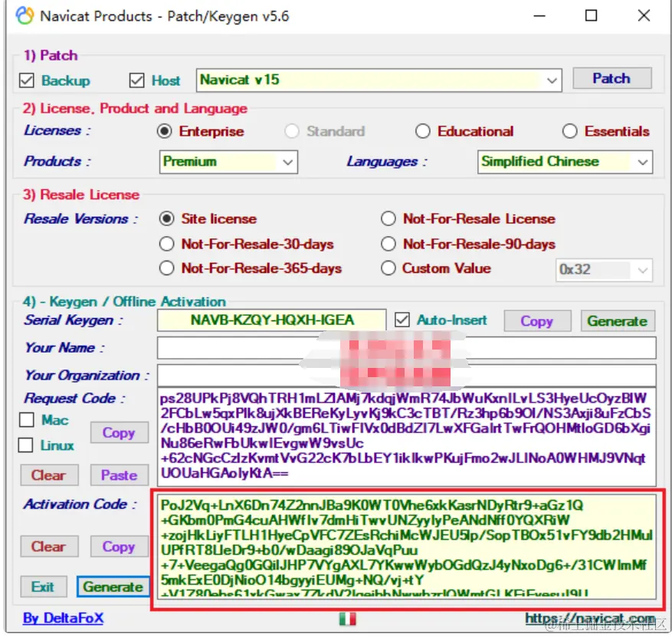Image resolution: width=672 pixels, height=637 pixels.
Task: Toggle the Backup checkbox
Action: click(x=27, y=80)
